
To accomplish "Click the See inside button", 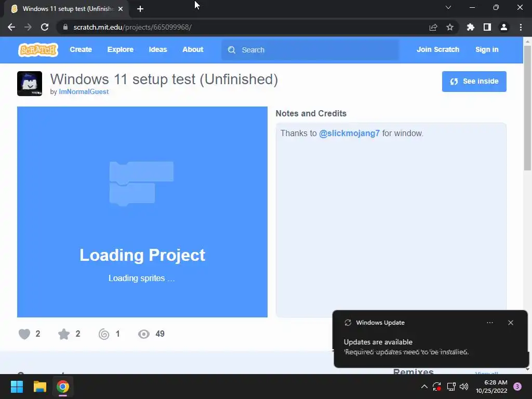I will (x=474, y=82).
